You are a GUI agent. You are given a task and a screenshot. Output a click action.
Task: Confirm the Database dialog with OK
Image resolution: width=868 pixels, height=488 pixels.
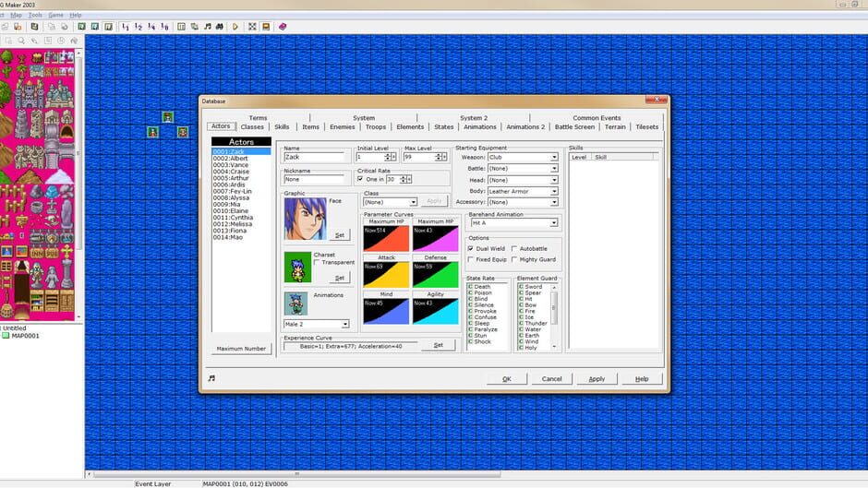click(x=507, y=379)
